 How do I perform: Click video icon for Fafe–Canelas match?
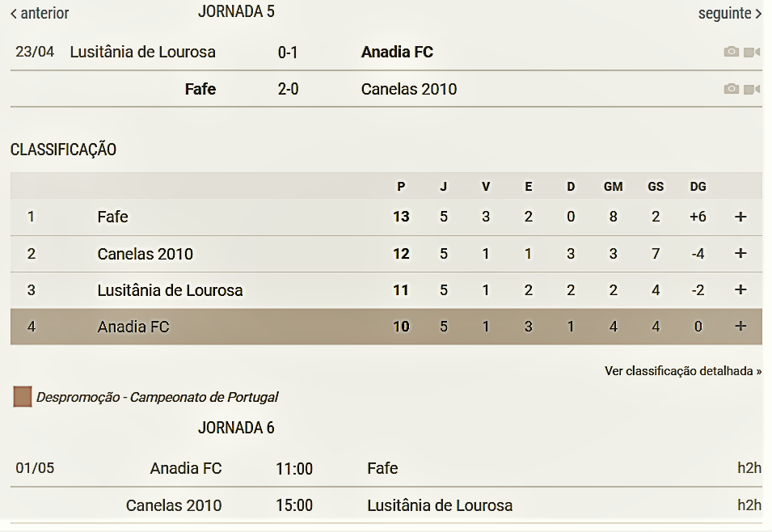point(752,89)
